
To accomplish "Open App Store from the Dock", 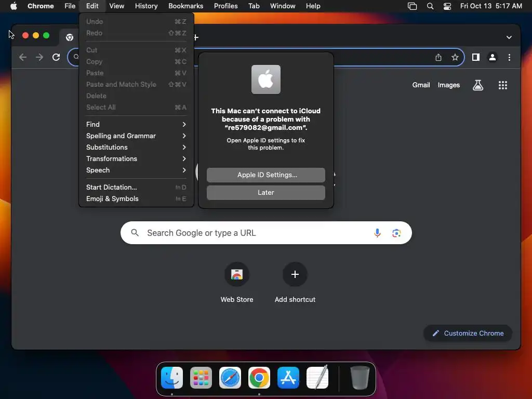I will click(x=288, y=378).
